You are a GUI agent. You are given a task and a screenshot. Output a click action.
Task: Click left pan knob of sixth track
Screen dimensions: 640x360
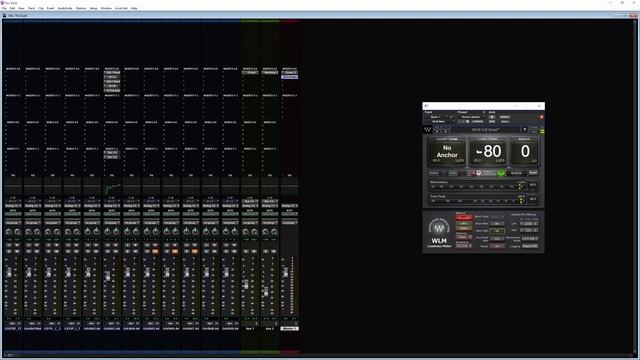tap(107, 232)
